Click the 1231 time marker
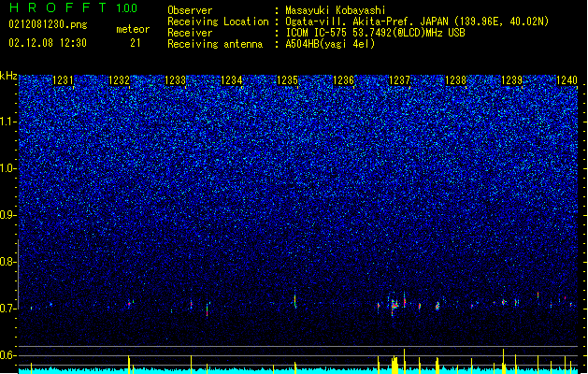The image size is (588, 374). 63,80
